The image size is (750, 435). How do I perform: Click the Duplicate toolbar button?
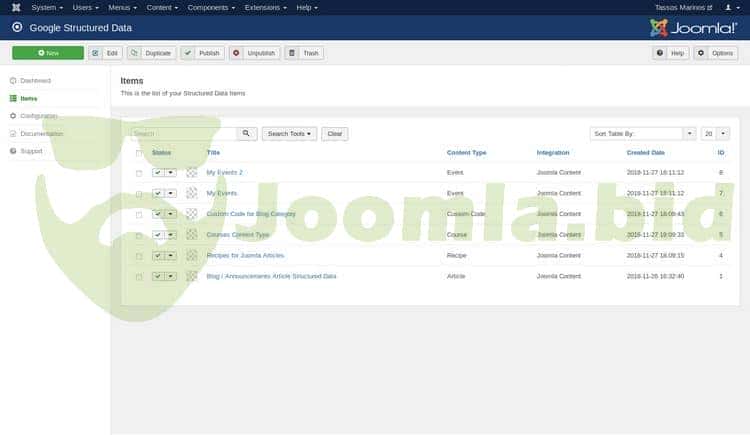[151, 53]
